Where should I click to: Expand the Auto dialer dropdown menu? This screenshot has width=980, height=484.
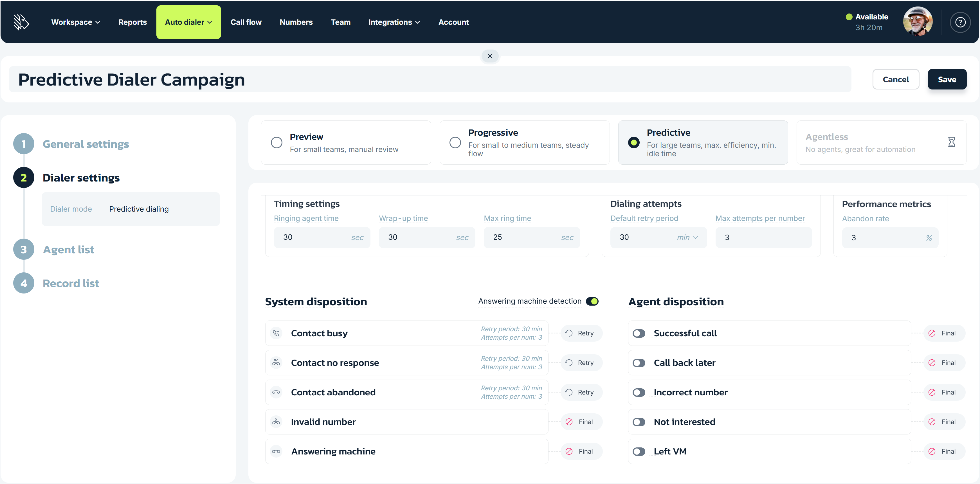pyautogui.click(x=188, y=22)
